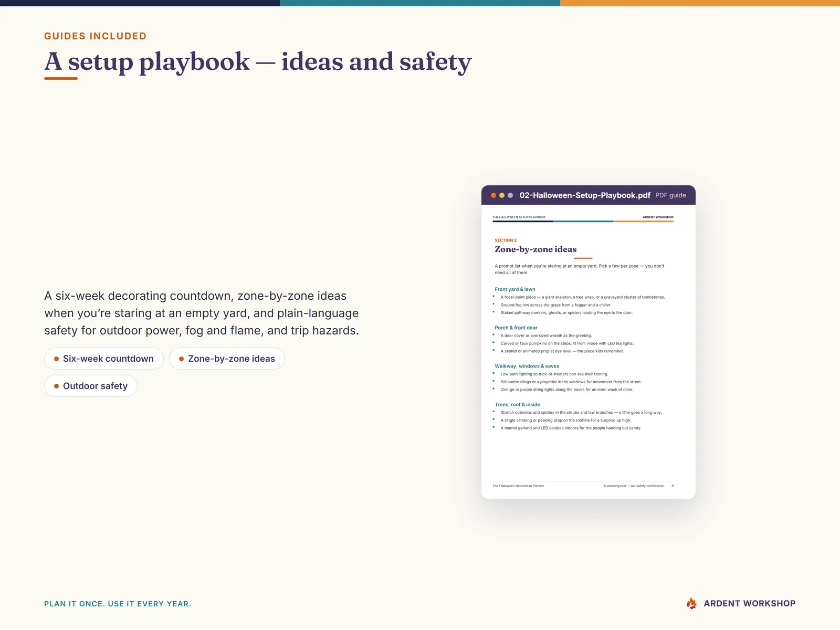Open the PDF page preview thumbnail
This screenshot has height=630, width=840.
(589, 351)
